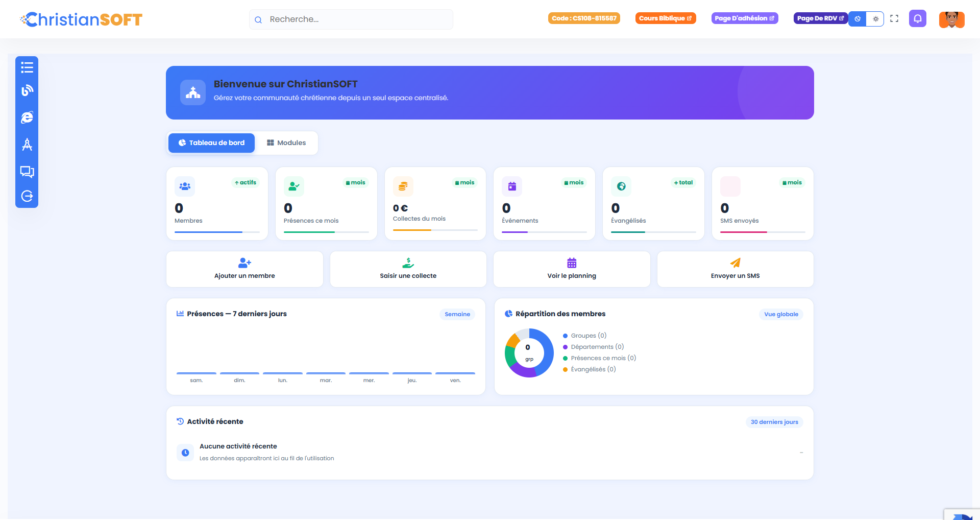
Task: Select the compass drafting icon in sidebar
Action: pyautogui.click(x=27, y=145)
